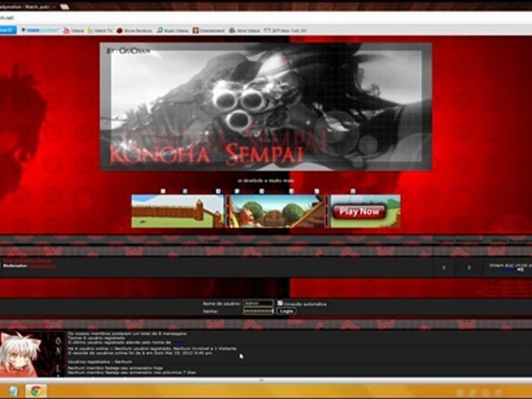The width and height of the screenshot is (532, 399).
Task: Open the Movie Reviews bookmark
Action: click(134, 30)
